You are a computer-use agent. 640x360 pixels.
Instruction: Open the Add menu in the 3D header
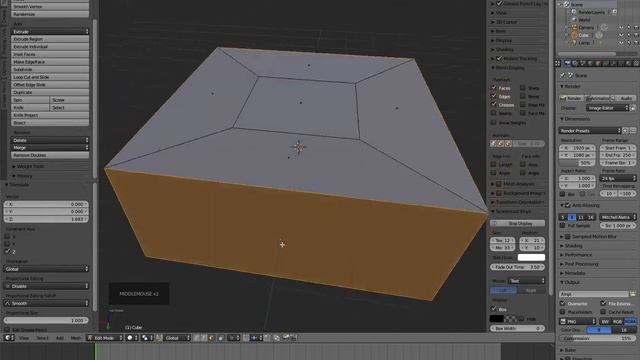[x=60, y=338]
